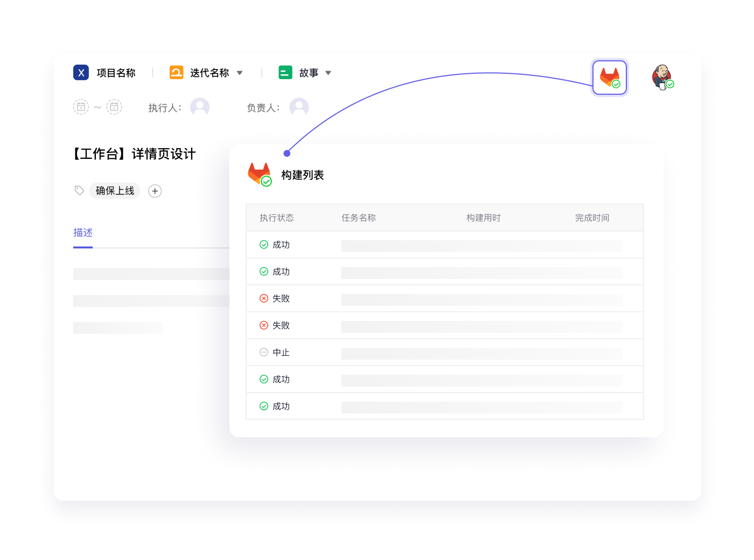Add a new tag with the plus button
The width and height of the screenshot is (754, 560).
[155, 191]
